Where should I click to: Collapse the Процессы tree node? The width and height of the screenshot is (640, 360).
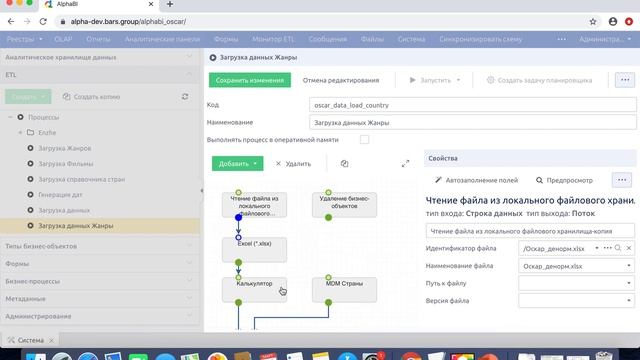[x=10, y=117]
